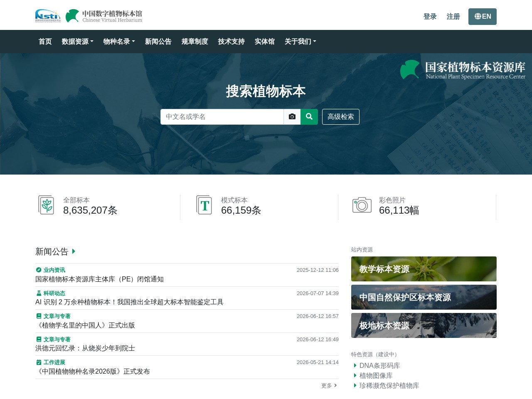Open news 国家植物标本资源库主体库（PE）闭馆通知
This screenshot has height=399, width=532.
100,279
